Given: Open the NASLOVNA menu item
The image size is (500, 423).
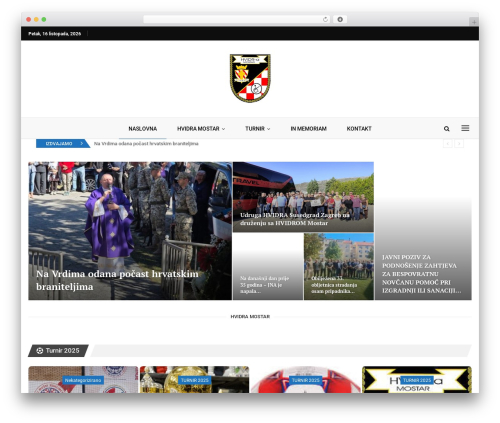Looking at the screenshot, I should [x=143, y=129].
